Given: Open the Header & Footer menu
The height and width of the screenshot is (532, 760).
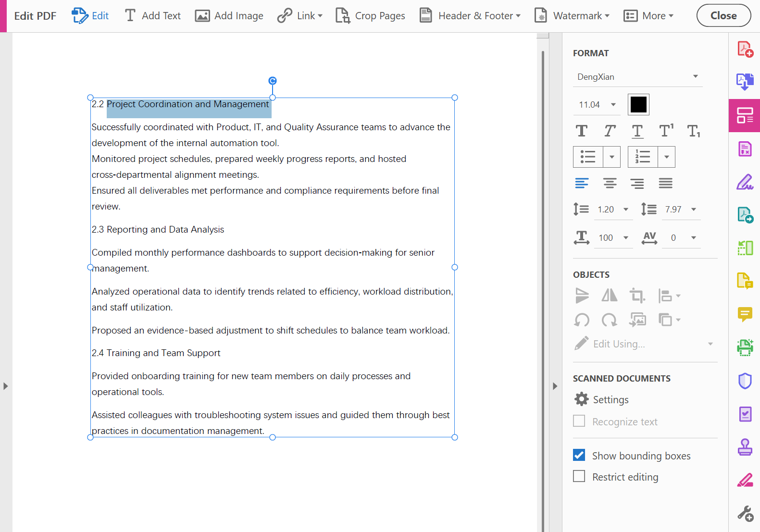Looking at the screenshot, I should point(470,16).
